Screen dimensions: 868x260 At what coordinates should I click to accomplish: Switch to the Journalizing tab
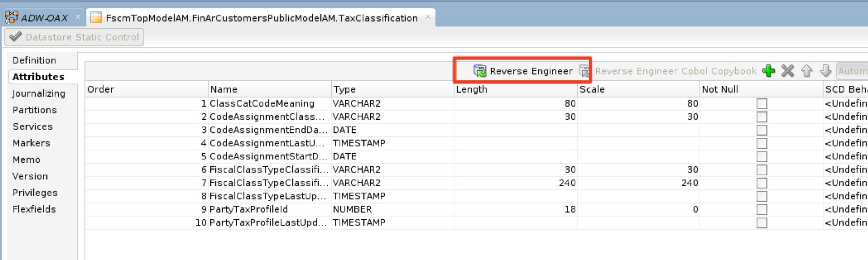tap(38, 94)
